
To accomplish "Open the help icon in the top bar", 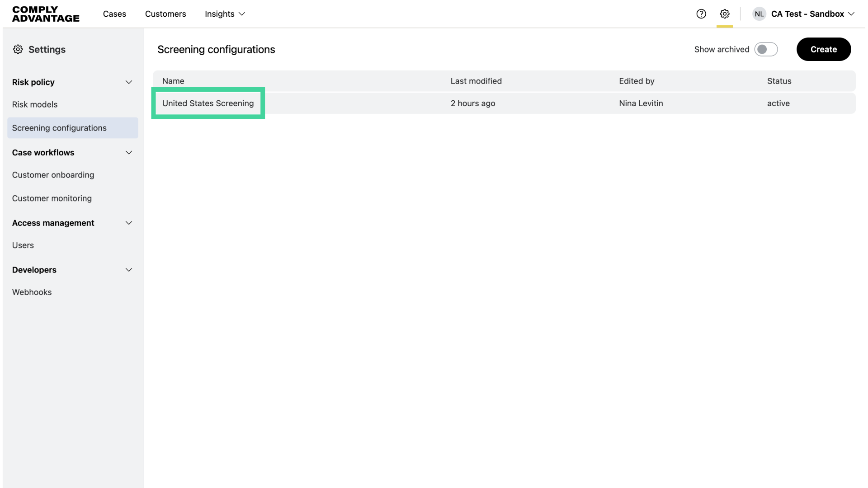I will [x=701, y=14].
